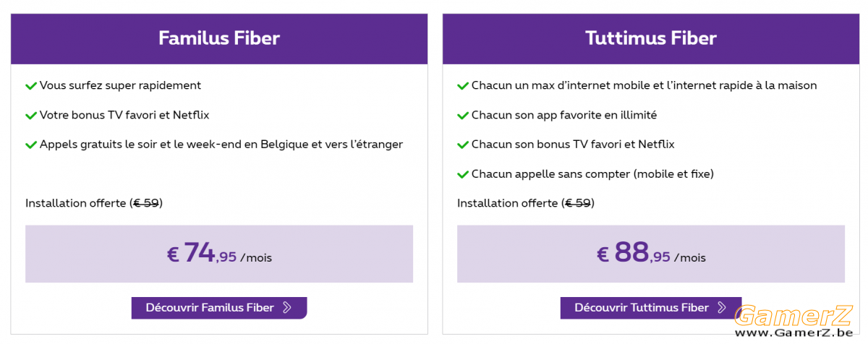Select the Familus Fiber purple header
Image resolution: width=868 pixels, height=344 pixels.
click(219, 38)
